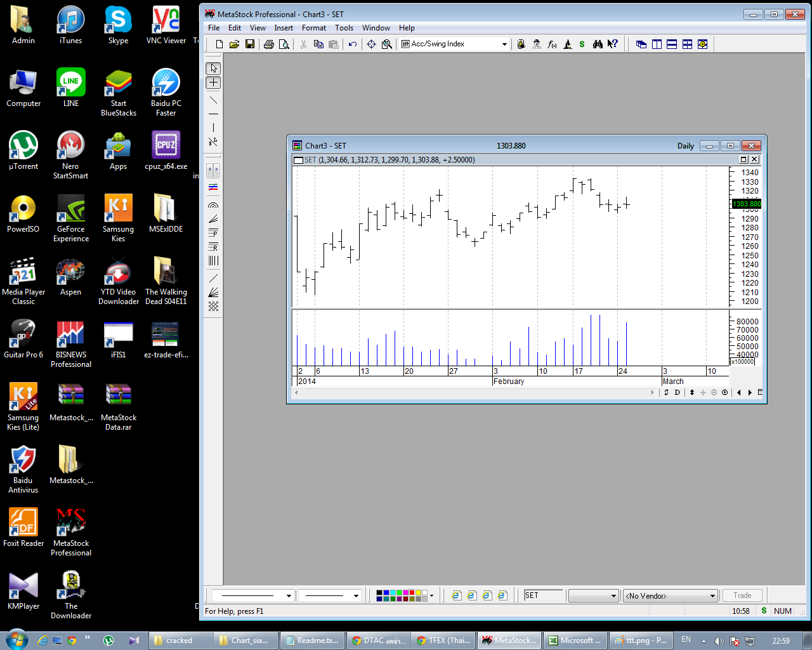812x650 pixels.
Task: Click the first Internet Explorer toolbar icon
Action: 456,595
